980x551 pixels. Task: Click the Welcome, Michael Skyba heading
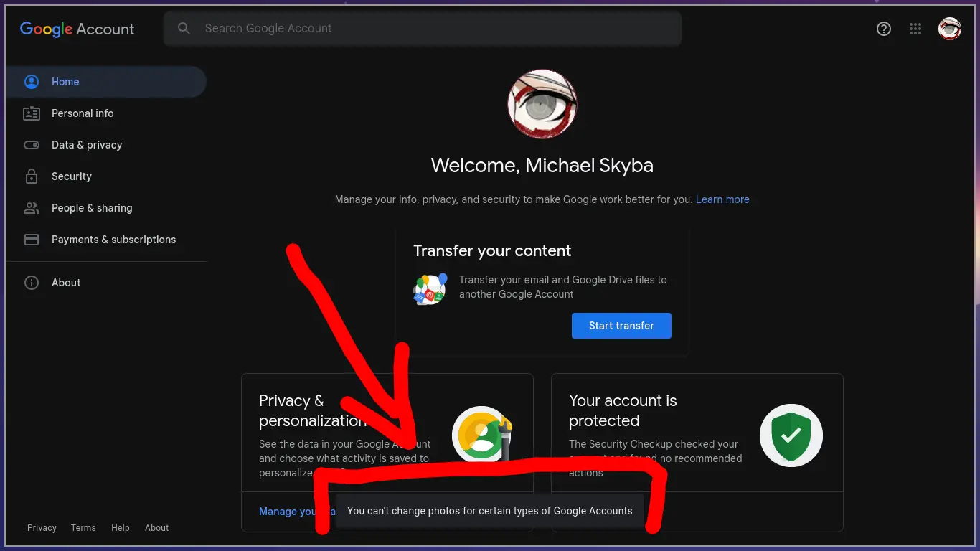pos(542,166)
